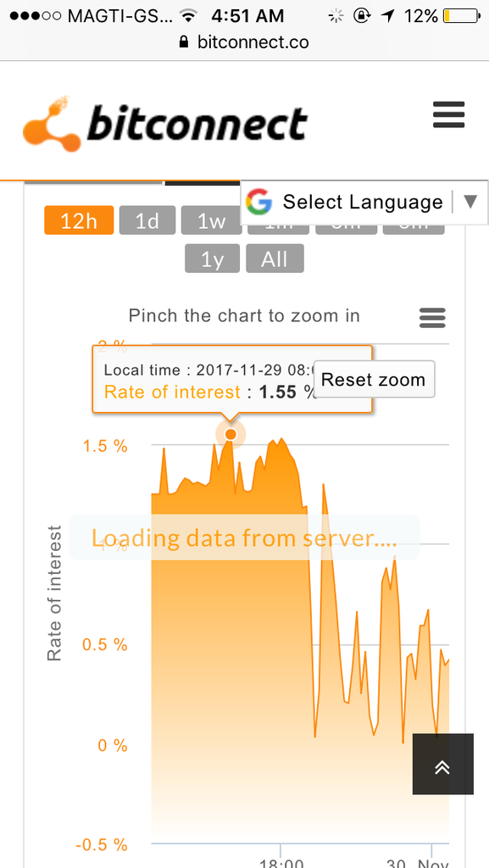489x868 pixels.
Task: Tap the scroll-to-top double arrow
Action: pyautogui.click(x=442, y=764)
